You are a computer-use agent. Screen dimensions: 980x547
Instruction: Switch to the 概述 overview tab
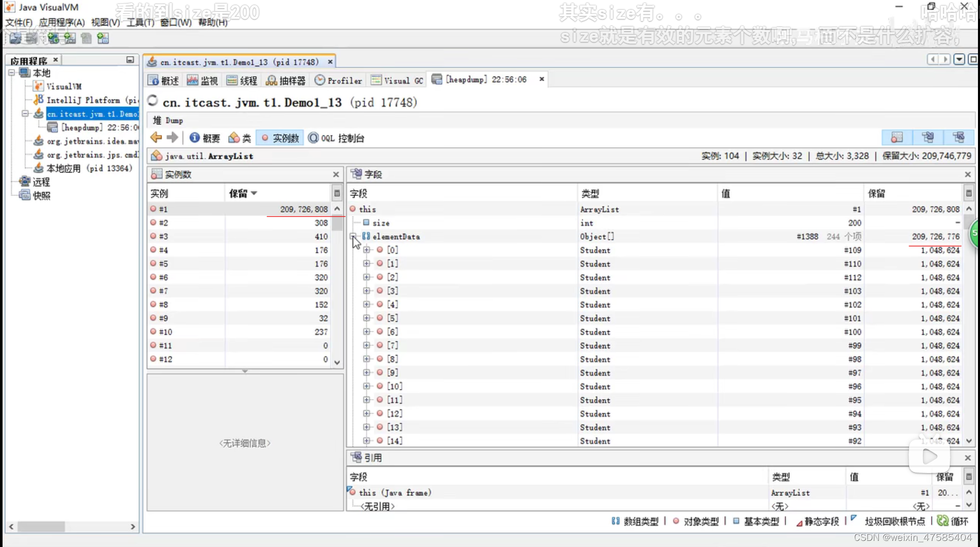pyautogui.click(x=163, y=81)
